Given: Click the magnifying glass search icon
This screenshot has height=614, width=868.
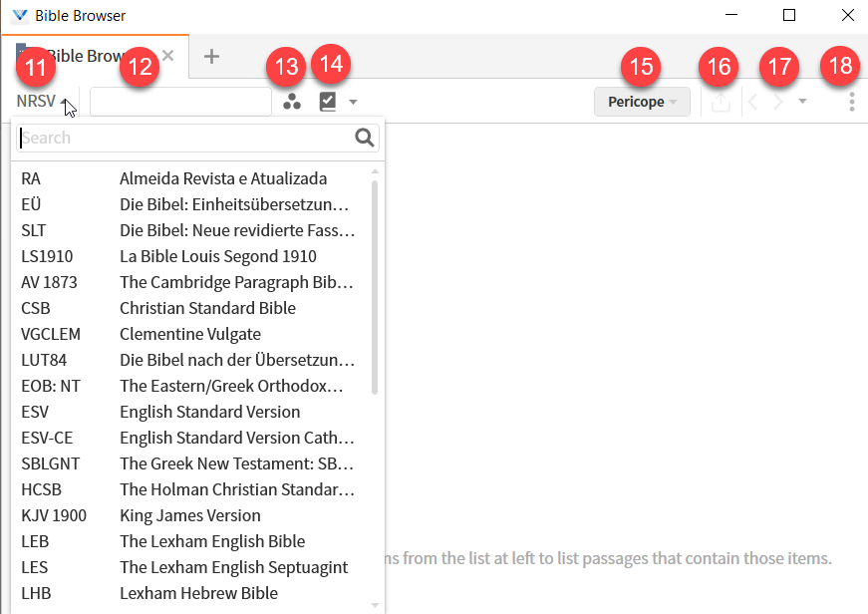Looking at the screenshot, I should (x=365, y=138).
